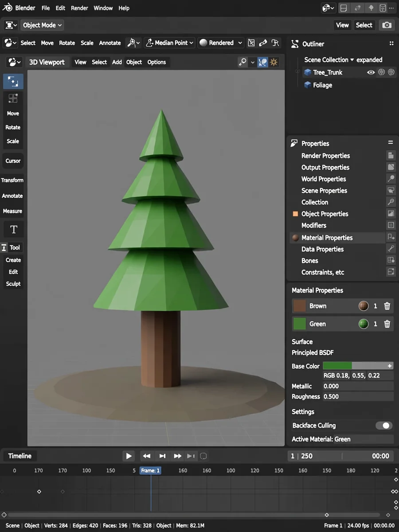Click the Roughness value field 0.500

coord(358,397)
